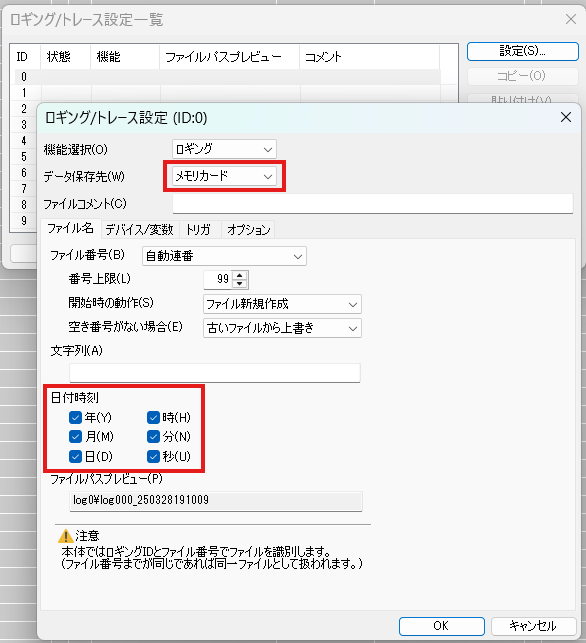Click the 文字列 text input field
Image resolution: width=586 pixels, height=643 pixels.
pos(214,373)
